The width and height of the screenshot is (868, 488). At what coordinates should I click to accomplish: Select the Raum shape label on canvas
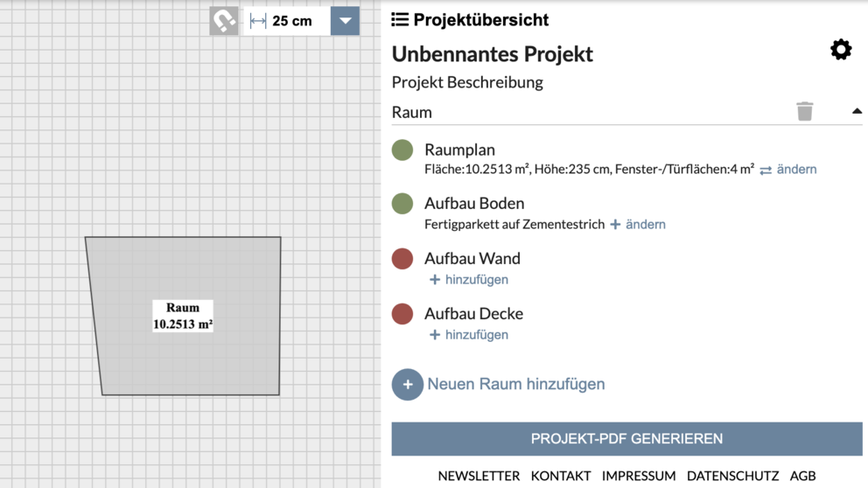pyautogui.click(x=183, y=316)
